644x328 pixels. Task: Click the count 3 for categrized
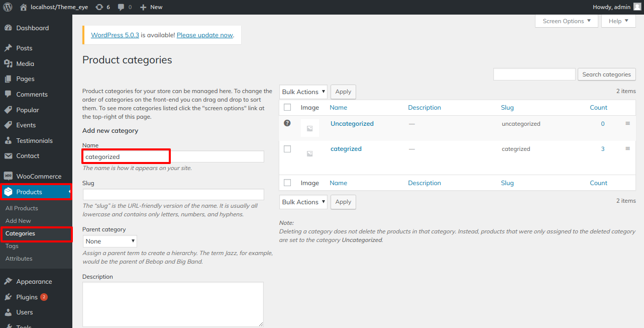point(603,149)
